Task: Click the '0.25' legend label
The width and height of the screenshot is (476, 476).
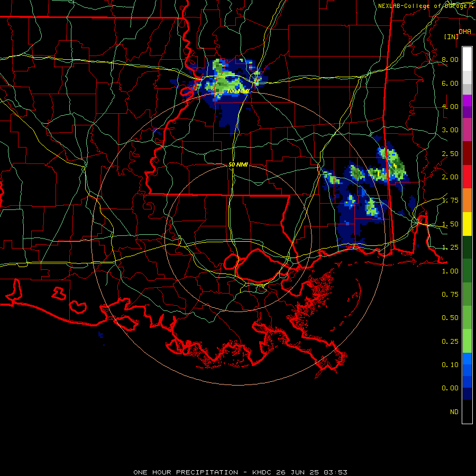Action: click(450, 342)
